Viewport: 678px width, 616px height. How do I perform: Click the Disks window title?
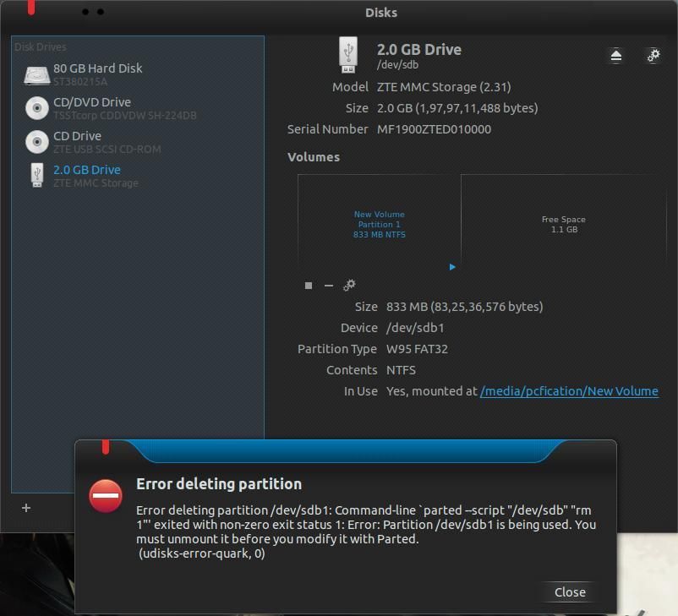[x=380, y=12]
